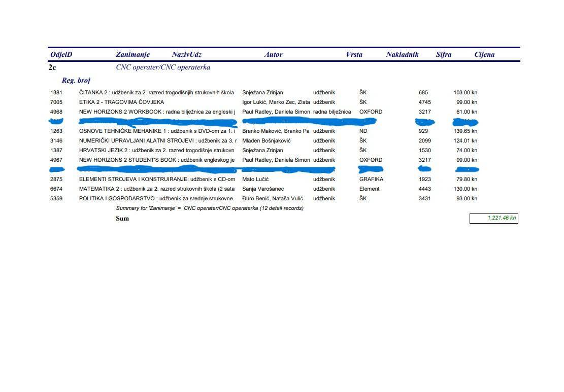
Task: Click publisher GRAFIKA
Action: pyautogui.click(x=371, y=180)
